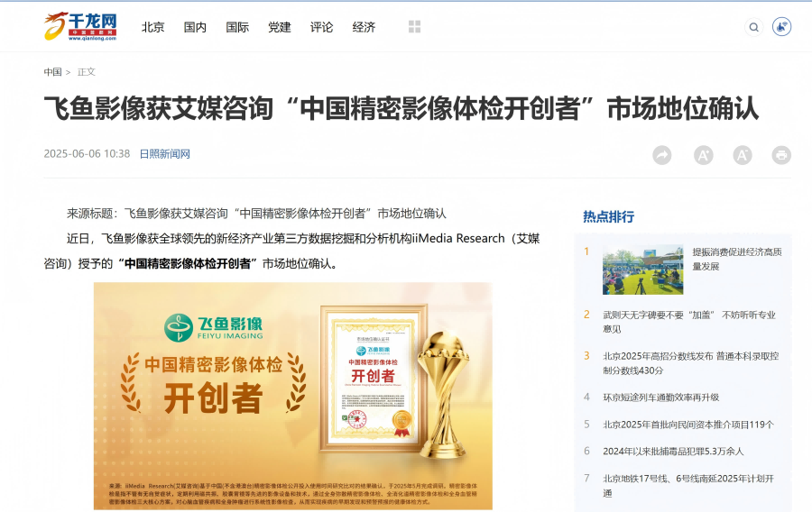Screen dimensions: 812x512
Task: Go to 党建 channel
Action: click(279, 27)
